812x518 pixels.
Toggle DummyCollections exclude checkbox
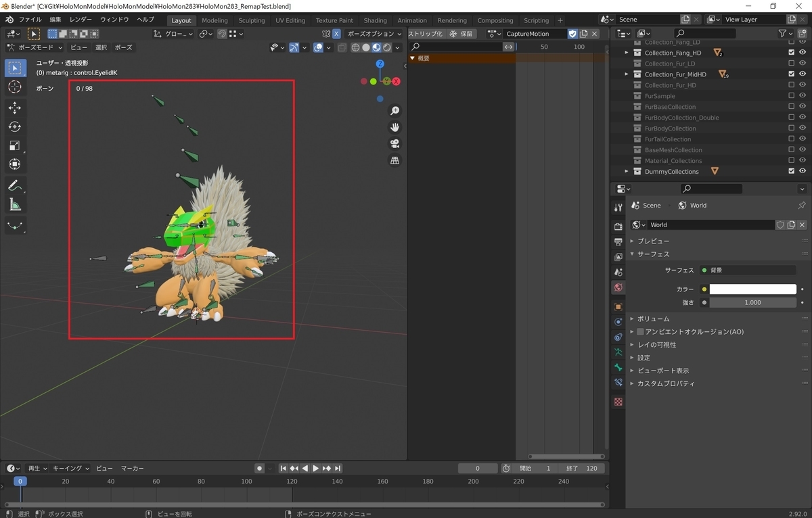792,172
